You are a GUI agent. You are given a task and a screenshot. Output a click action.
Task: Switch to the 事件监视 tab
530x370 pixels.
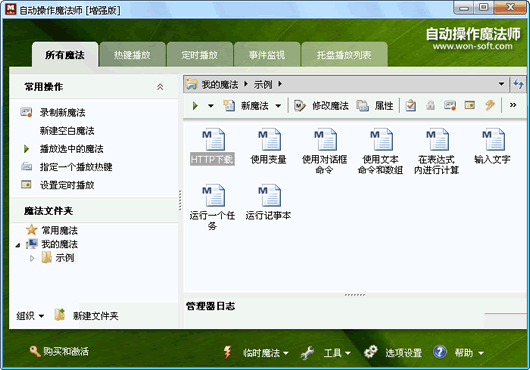tap(267, 55)
